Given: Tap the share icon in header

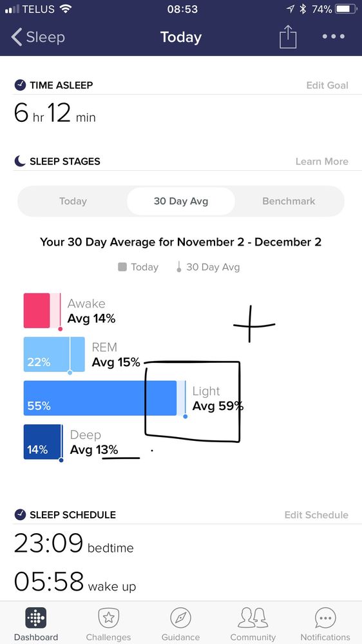Looking at the screenshot, I should (x=288, y=37).
